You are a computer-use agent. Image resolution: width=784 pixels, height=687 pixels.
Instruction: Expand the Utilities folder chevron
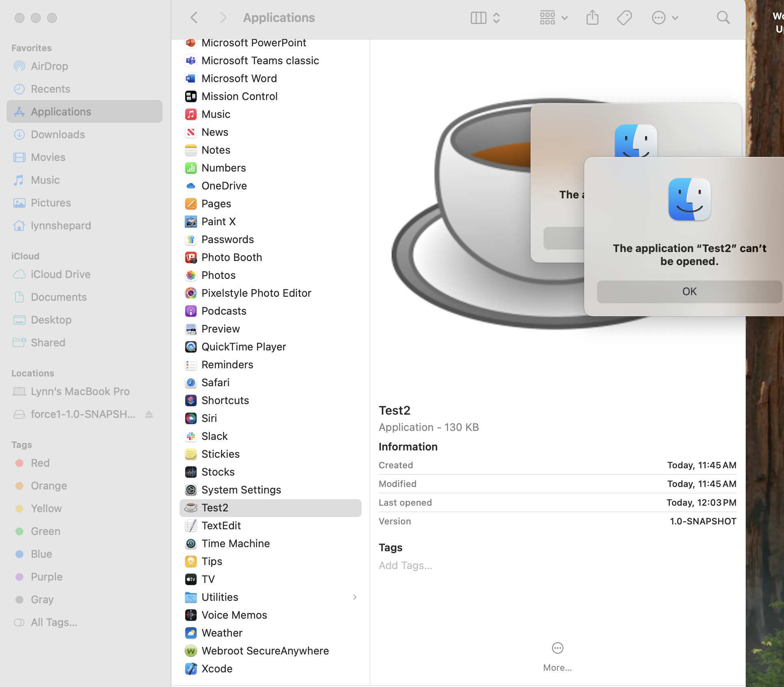point(354,597)
